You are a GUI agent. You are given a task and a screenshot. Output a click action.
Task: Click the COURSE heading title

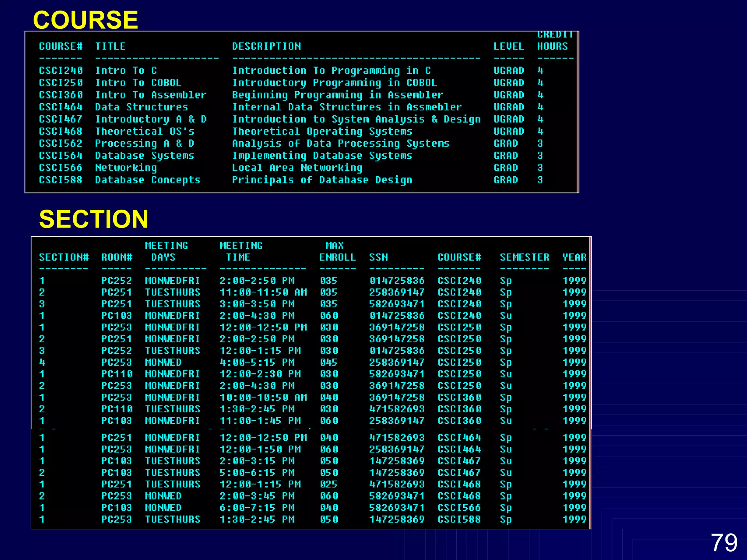click(x=85, y=20)
